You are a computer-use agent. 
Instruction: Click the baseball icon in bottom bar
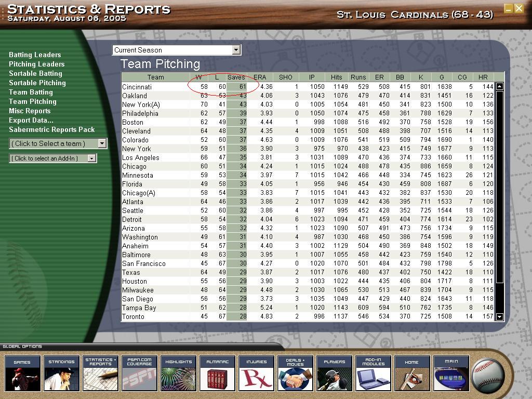point(488,376)
